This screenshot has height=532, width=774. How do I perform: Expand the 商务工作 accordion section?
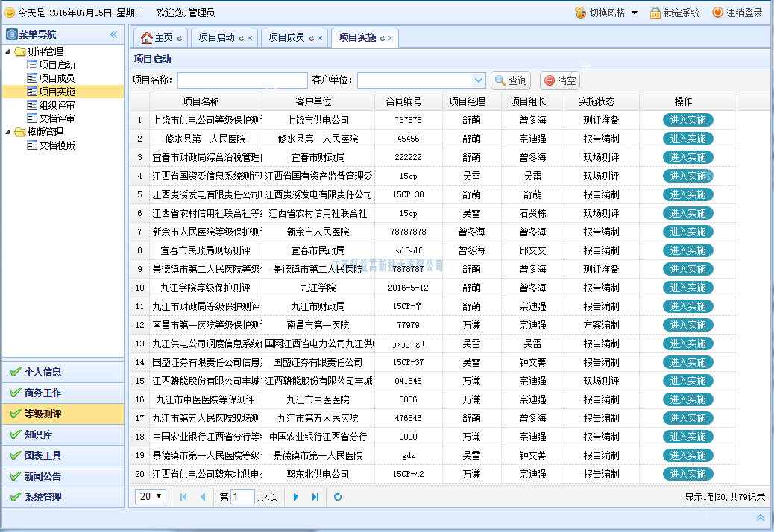point(63,393)
